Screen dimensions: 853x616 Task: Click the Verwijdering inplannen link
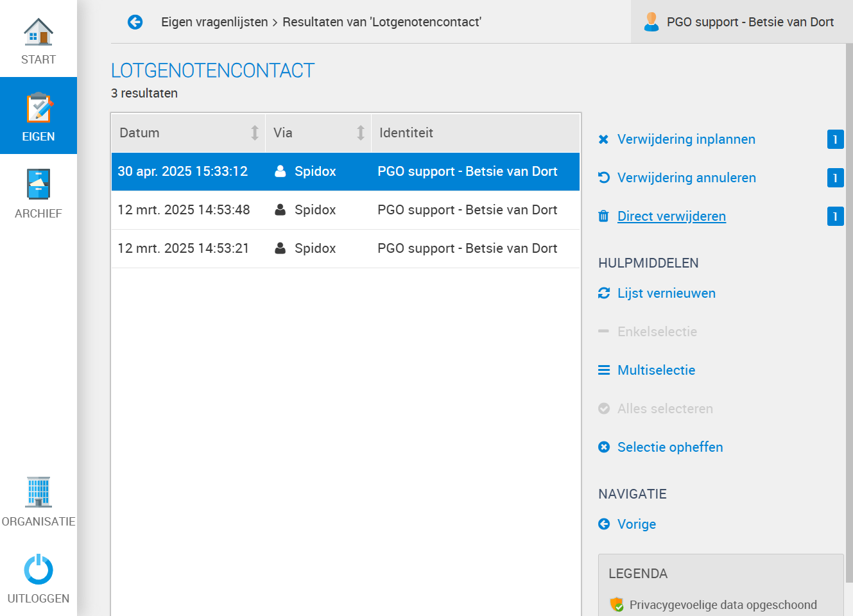686,139
